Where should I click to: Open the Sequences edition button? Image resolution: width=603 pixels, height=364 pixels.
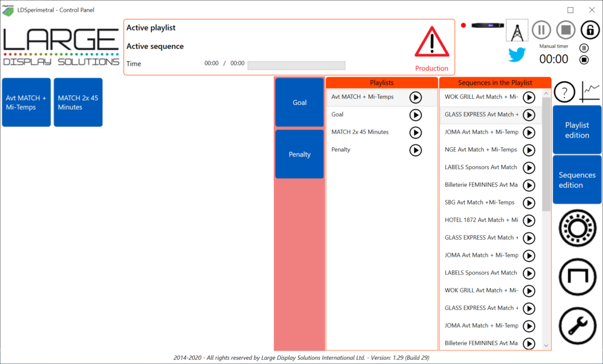577,180
